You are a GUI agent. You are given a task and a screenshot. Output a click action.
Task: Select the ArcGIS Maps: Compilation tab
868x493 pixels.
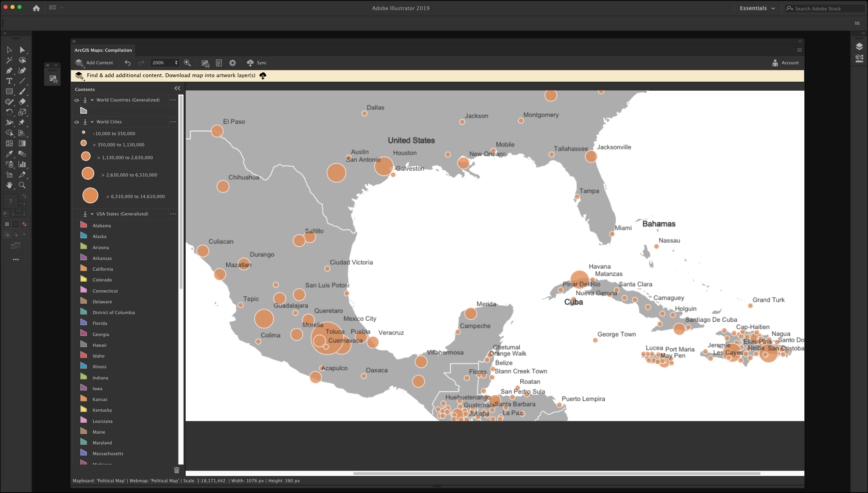click(x=103, y=50)
